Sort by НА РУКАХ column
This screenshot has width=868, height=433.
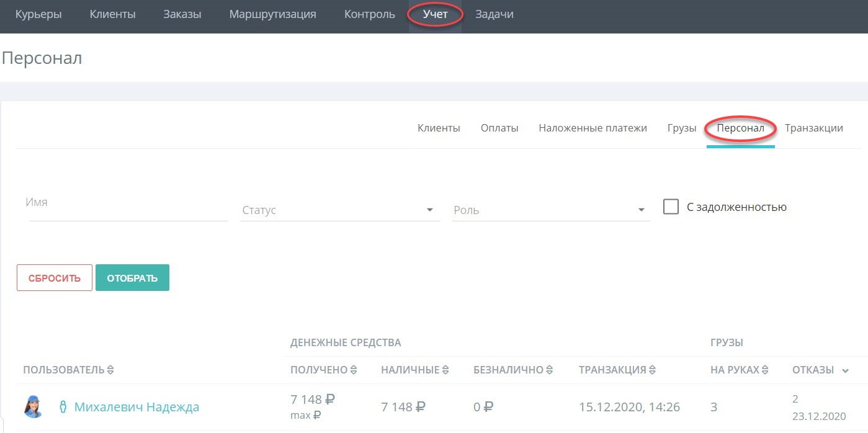pyautogui.click(x=740, y=370)
